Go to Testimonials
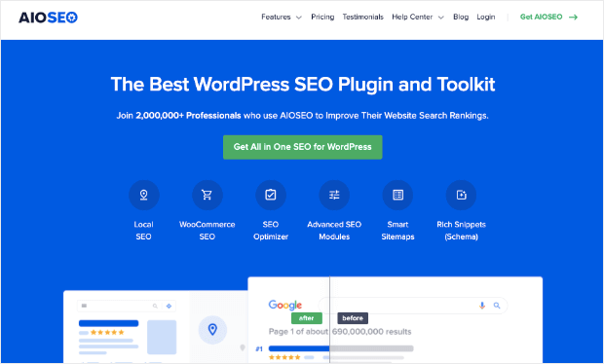The image size is (604, 364). click(x=362, y=17)
